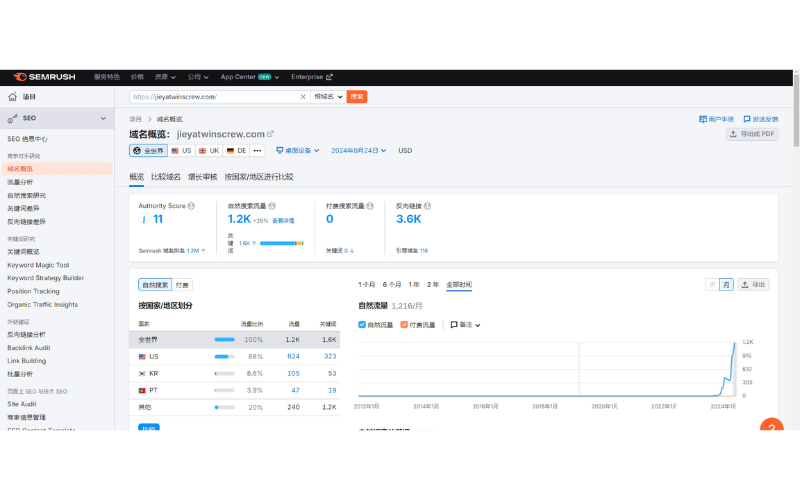Click the orange 搜索 button
800x500 pixels.
pos(357,97)
